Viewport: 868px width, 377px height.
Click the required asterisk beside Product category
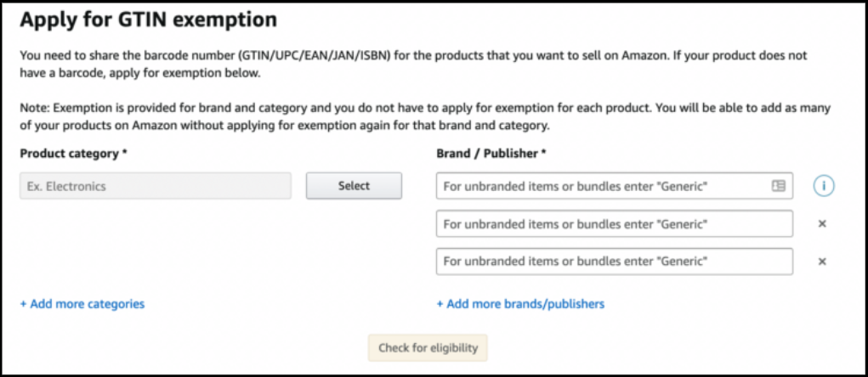click(124, 154)
